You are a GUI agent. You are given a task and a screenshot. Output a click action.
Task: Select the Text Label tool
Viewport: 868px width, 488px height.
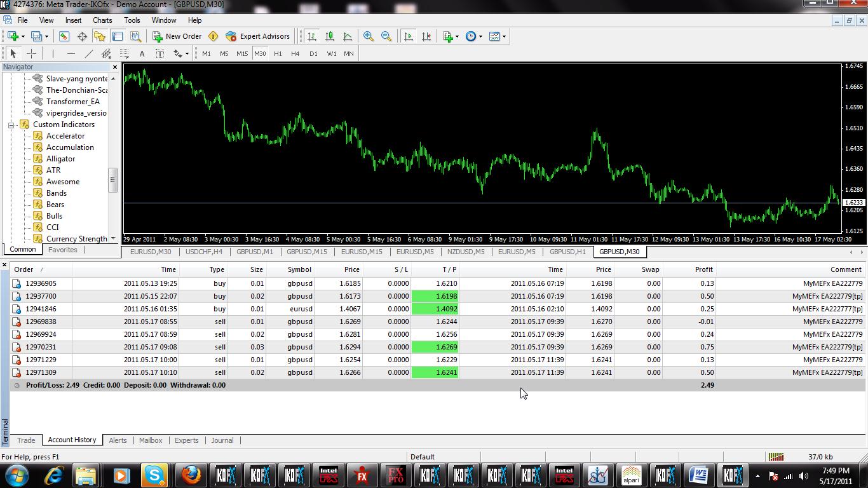[x=159, y=53]
